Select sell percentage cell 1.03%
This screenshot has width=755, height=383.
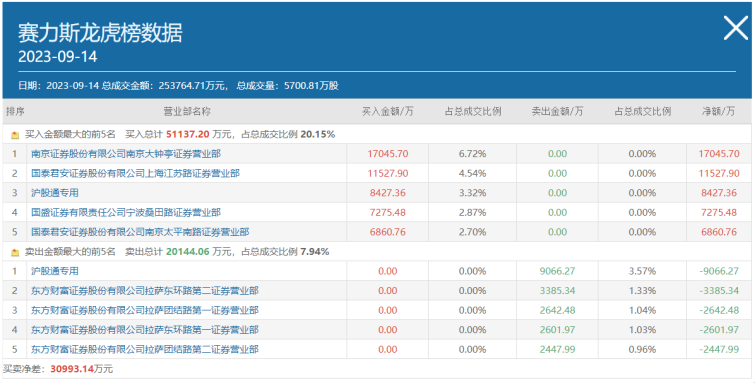click(x=642, y=330)
